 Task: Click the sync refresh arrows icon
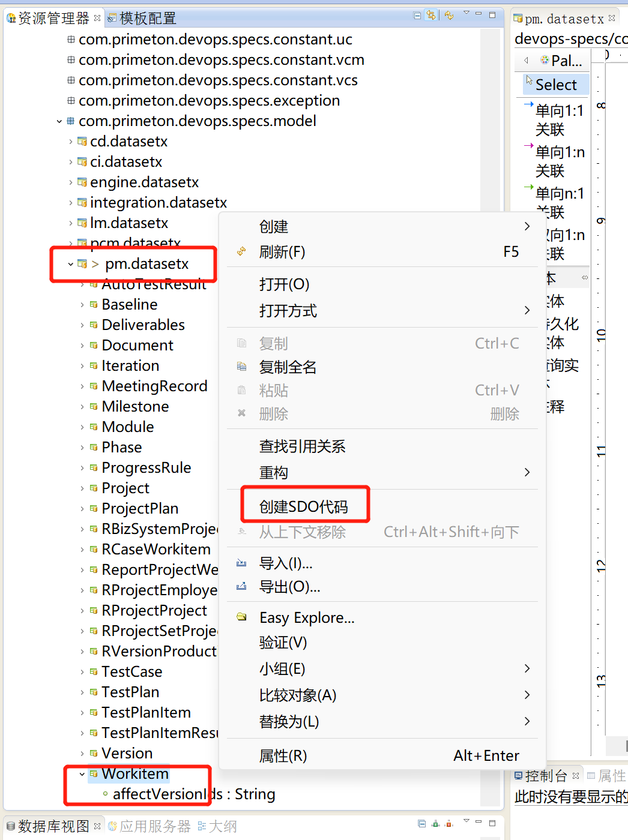pos(449,16)
